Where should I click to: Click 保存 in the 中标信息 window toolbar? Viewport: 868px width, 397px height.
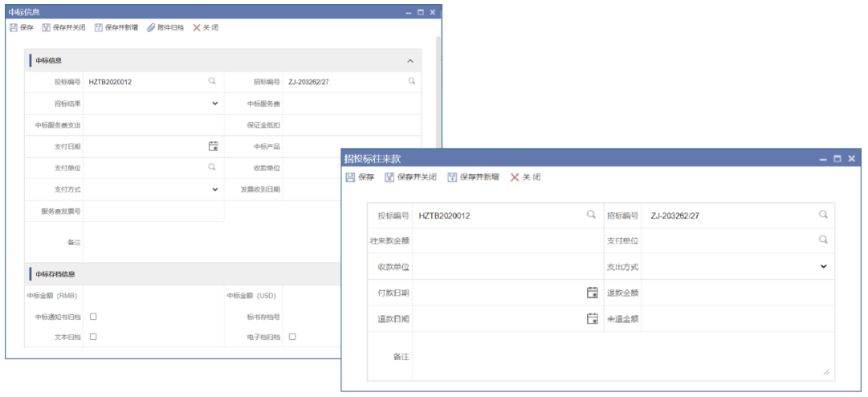pyautogui.click(x=22, y=27)
